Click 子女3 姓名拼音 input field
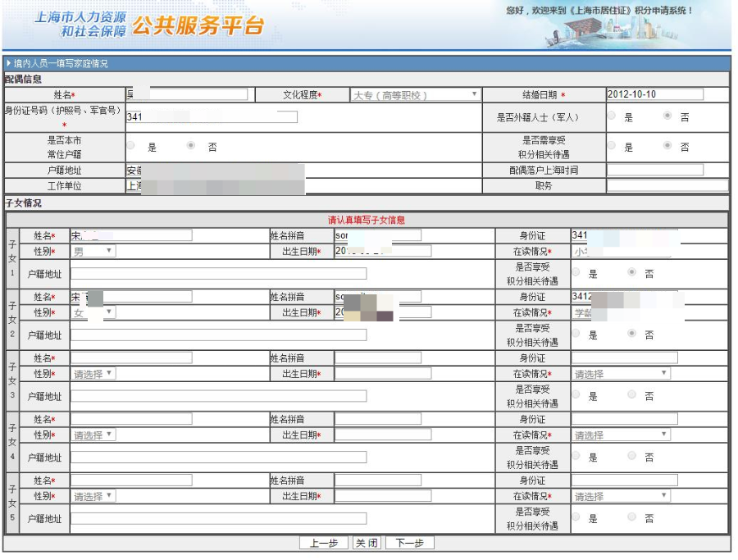The height and width of the screenshot is (560, 738). 378,357
